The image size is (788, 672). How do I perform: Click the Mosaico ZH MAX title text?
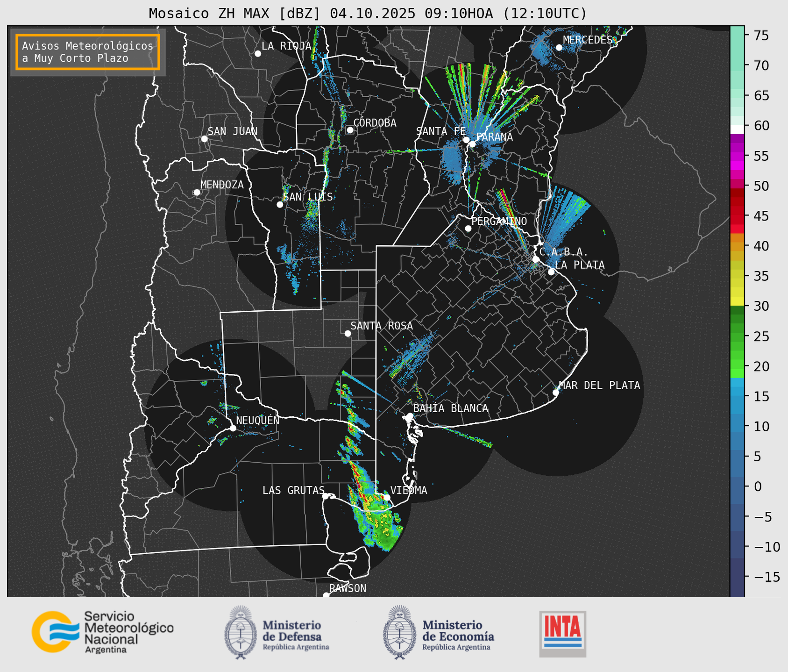click(x=367, y=14)
